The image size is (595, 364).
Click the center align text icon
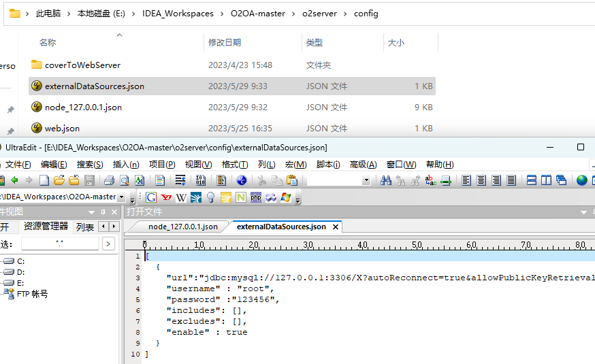coord(481,180)
